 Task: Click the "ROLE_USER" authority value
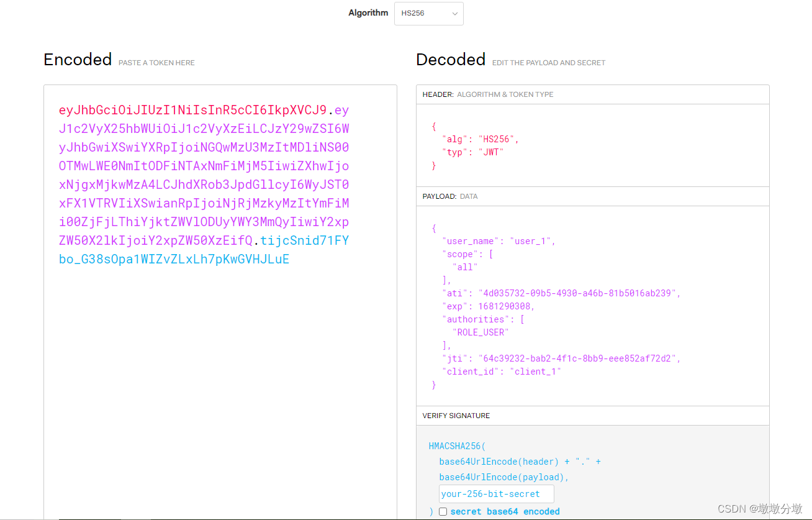[480, 332]
